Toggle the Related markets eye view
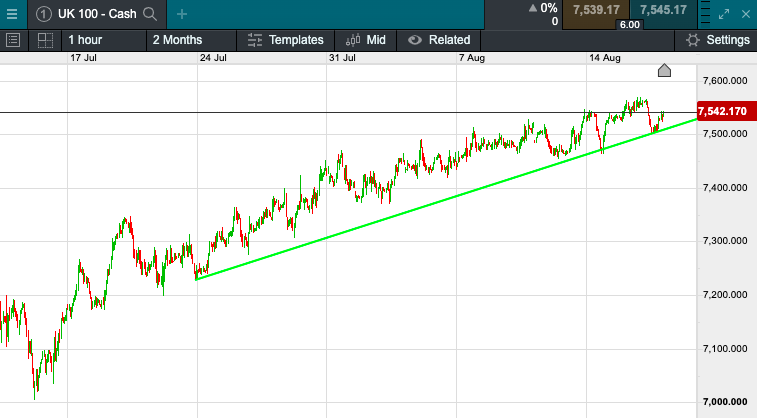Viewport: 757px width, 418px height. pyautogui.click(x=439, y=40)
